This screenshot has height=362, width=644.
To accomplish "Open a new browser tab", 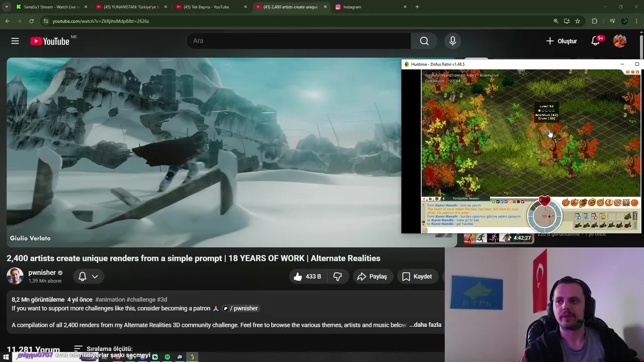I will click(x=417, y=7).
